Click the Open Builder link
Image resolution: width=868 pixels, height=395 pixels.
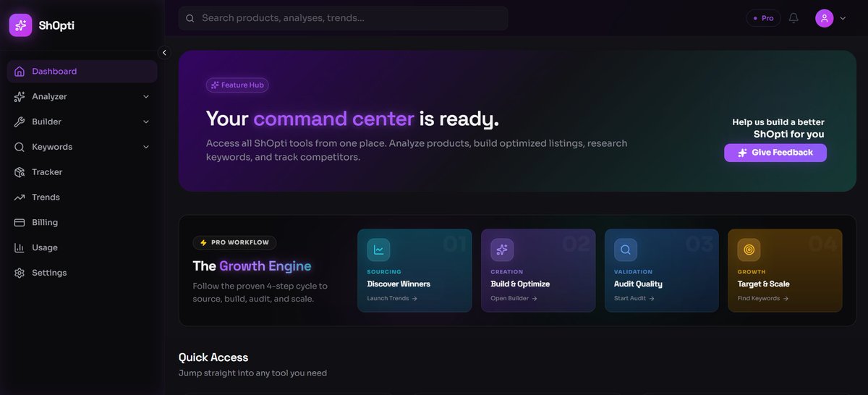(514, 298)
